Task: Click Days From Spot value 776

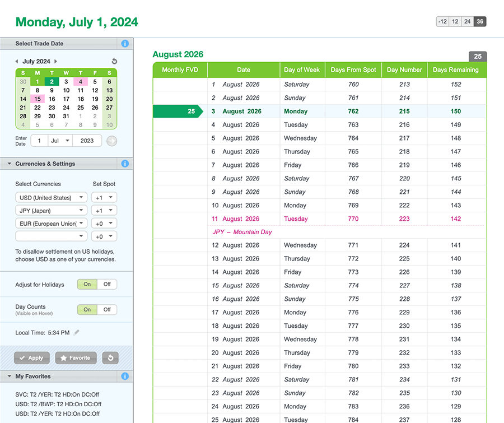Action: (x=353, y=312)
